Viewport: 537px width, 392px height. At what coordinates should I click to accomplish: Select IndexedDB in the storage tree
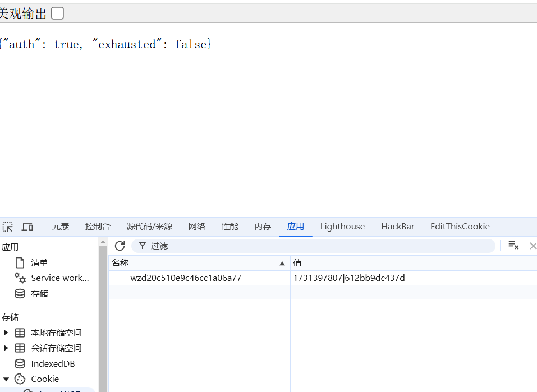click(53, 363)
